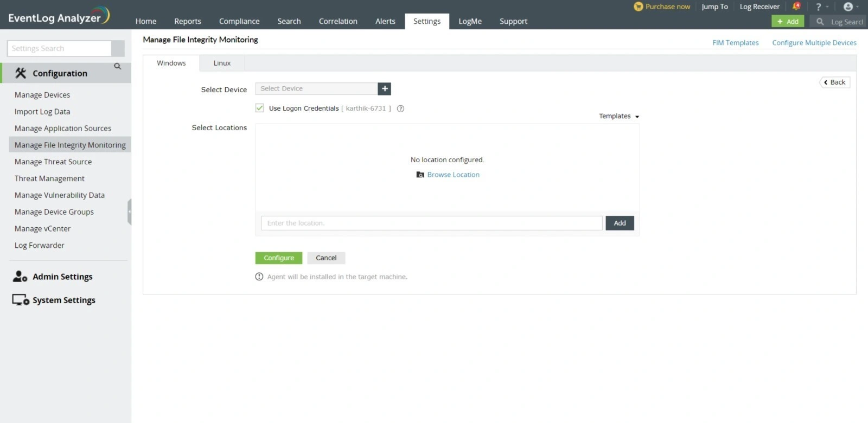Click the green Add button in header
Viewport: 868px width, 423px height.
click(x=788, y=22)
